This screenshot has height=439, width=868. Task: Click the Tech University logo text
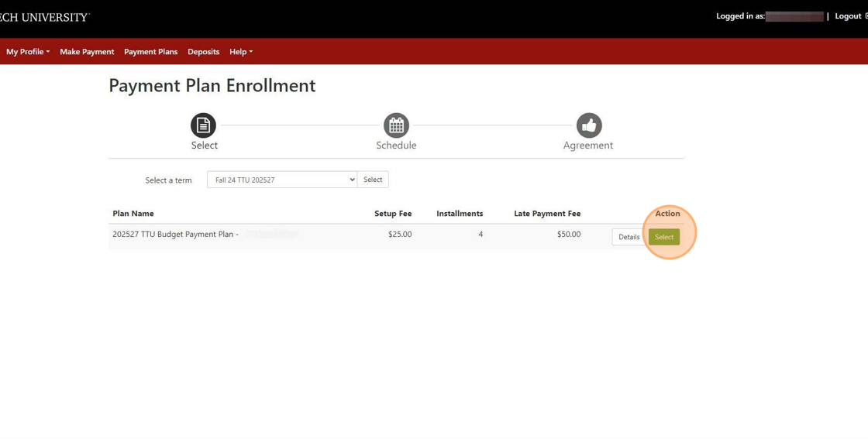(44, 17)
